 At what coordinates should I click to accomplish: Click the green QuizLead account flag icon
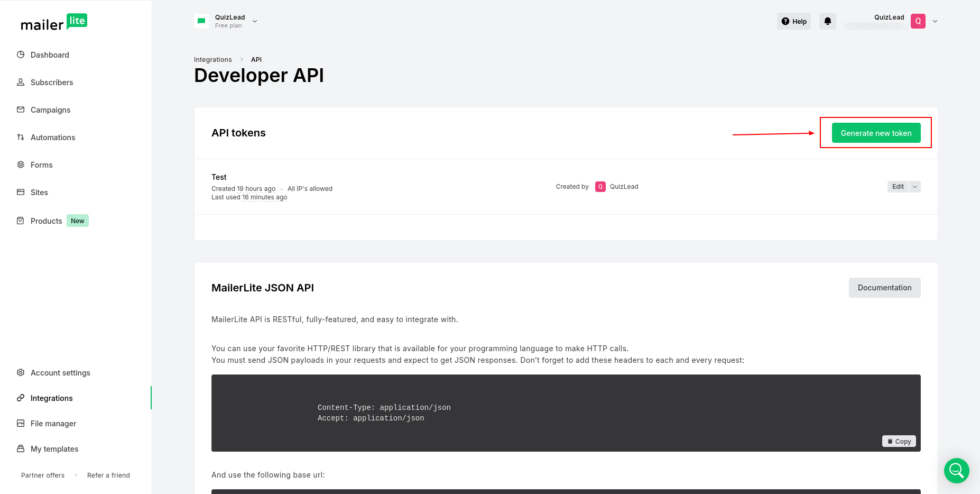[201, 21]
